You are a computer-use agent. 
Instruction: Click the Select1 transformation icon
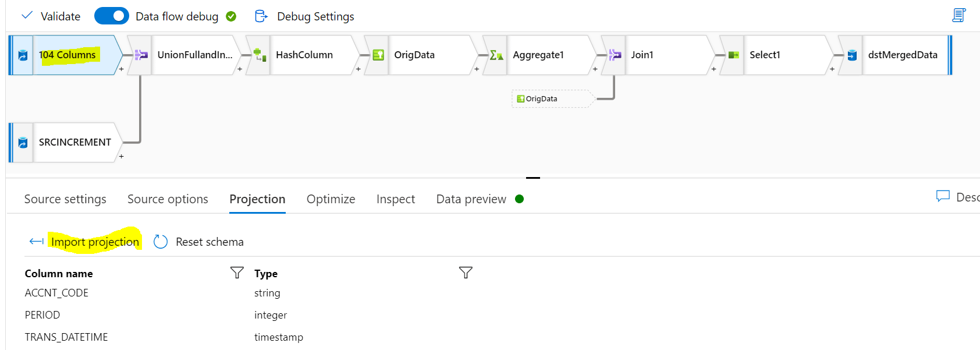point(733,55)
